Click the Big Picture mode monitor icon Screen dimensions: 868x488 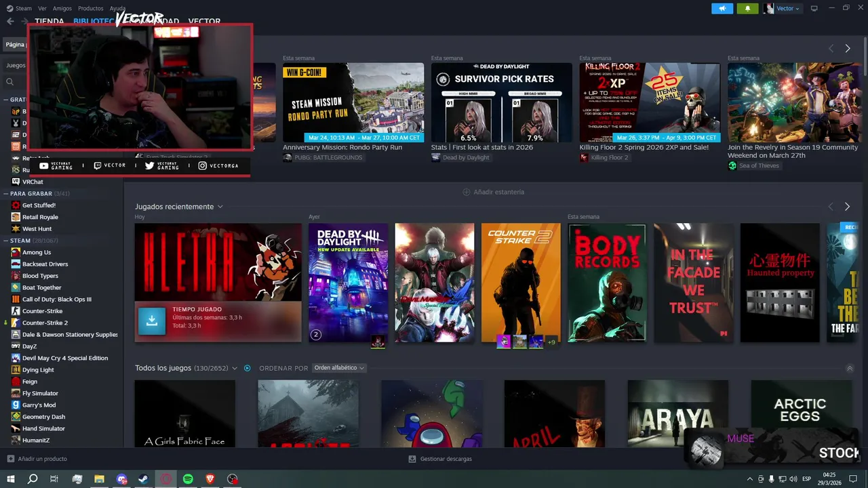[814, 8]
